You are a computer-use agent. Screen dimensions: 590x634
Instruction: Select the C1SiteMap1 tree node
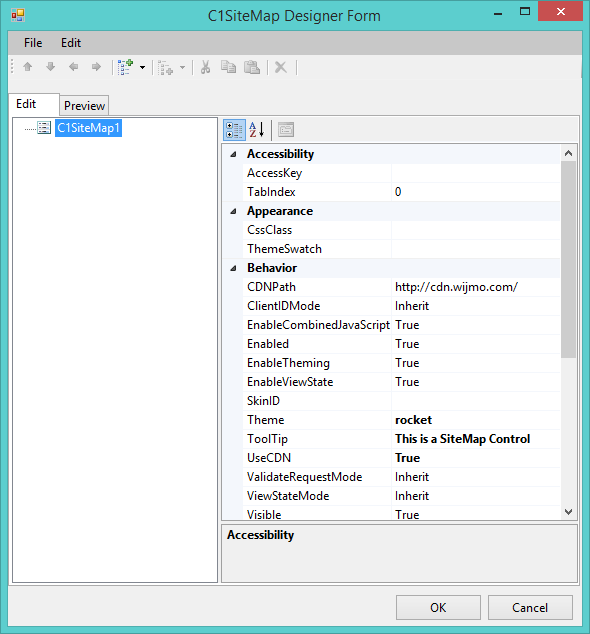88,128
